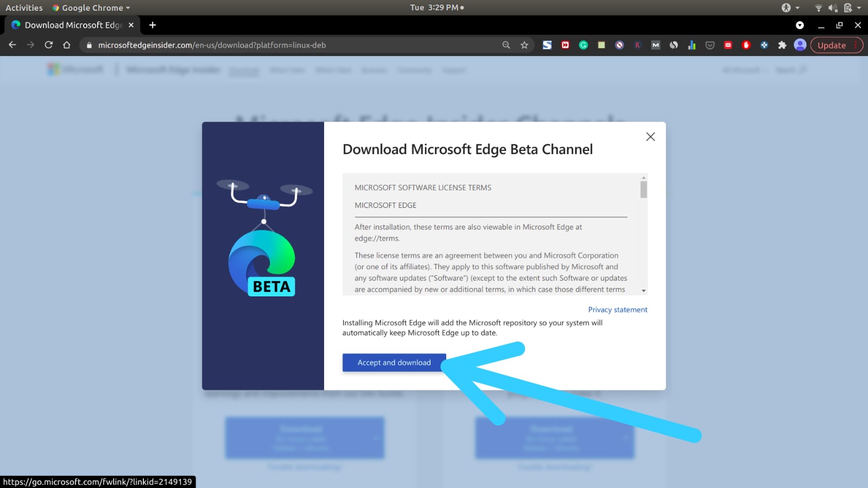Open the blue S extension
The height and width of the screenshot is (488, 868).
(547, 45)
